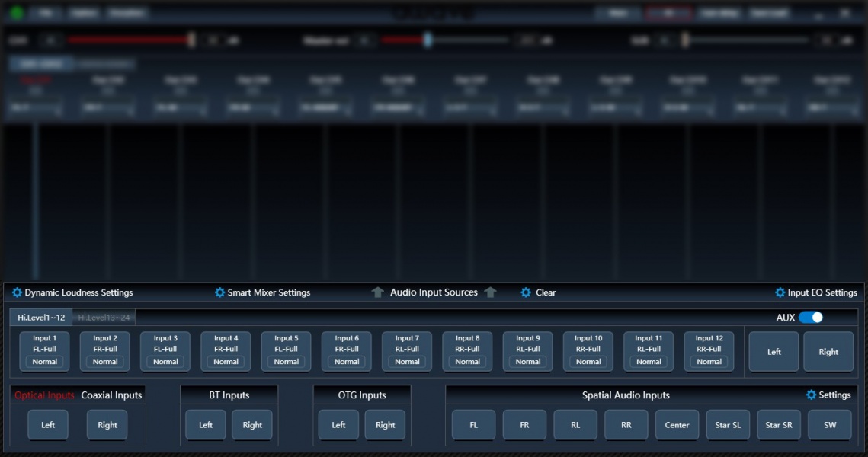Click the OTG Inputs header

[362, 395]
